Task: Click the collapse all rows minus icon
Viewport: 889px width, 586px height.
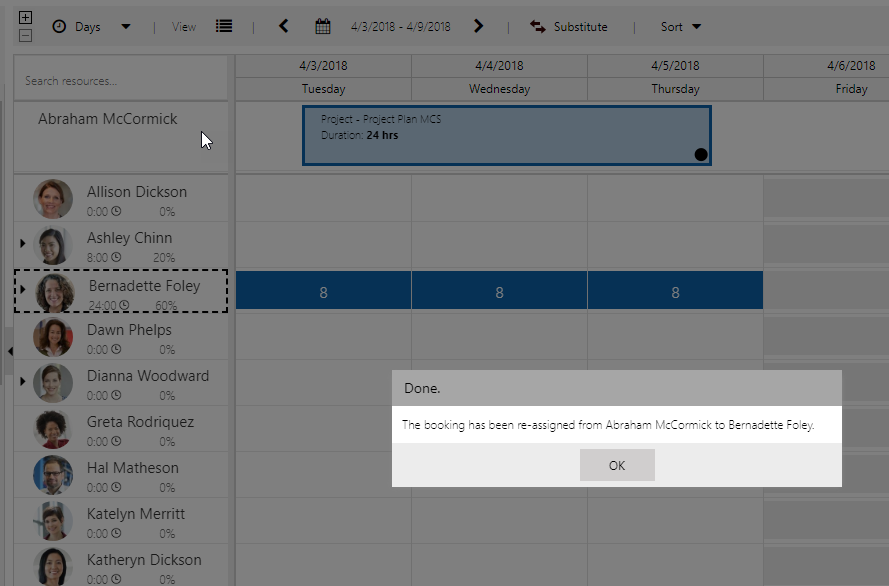Action: click(x=26, y=35)
